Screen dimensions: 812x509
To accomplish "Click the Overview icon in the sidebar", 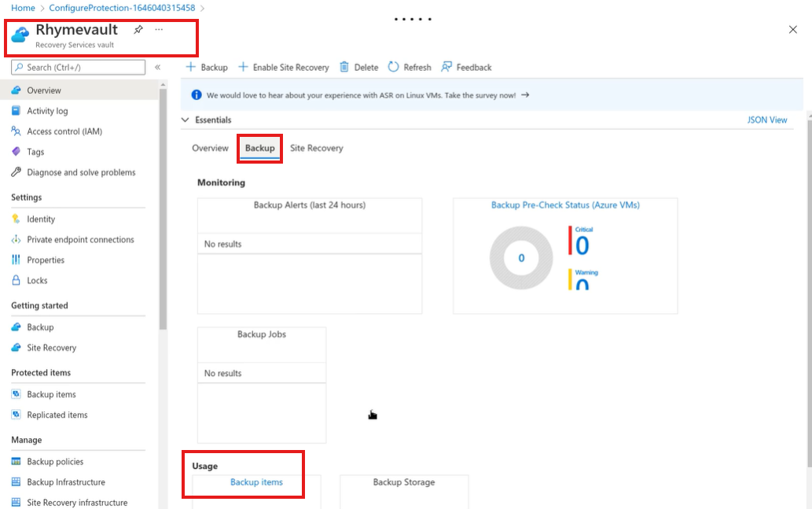I will 16,90.
